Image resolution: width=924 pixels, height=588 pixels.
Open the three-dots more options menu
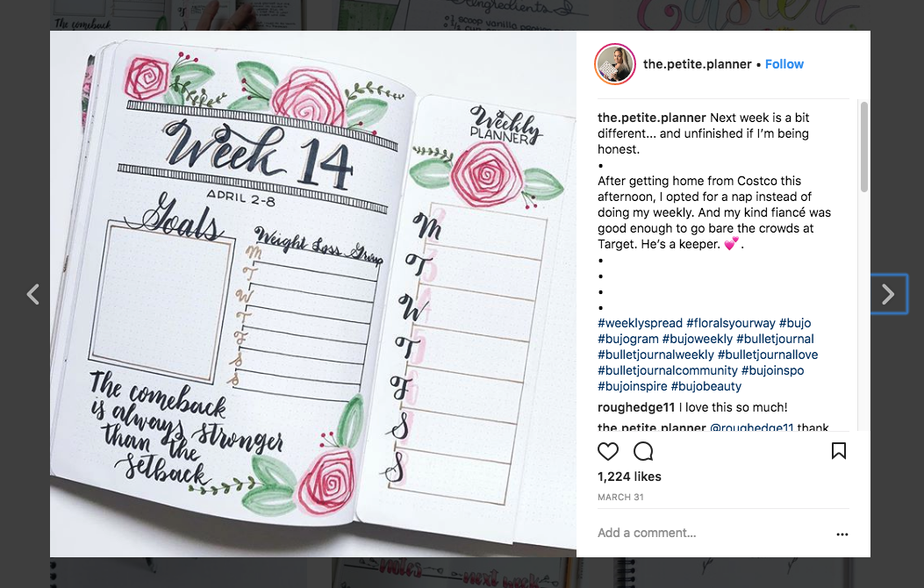coord(842,534)
